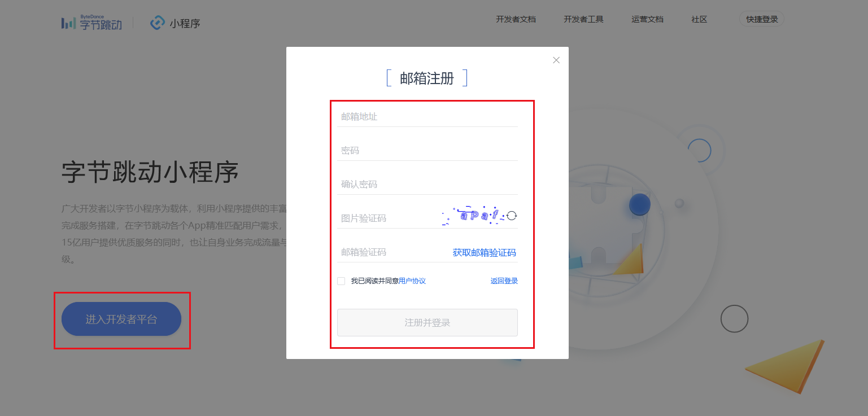Click the 快捷登录 button

(761, 18)
